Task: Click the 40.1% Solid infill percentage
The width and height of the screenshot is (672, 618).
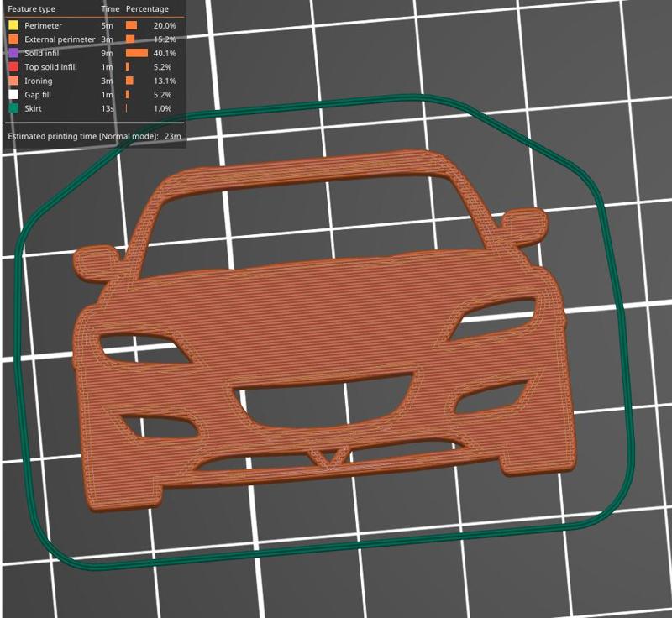Action: (x=165, y=53)
